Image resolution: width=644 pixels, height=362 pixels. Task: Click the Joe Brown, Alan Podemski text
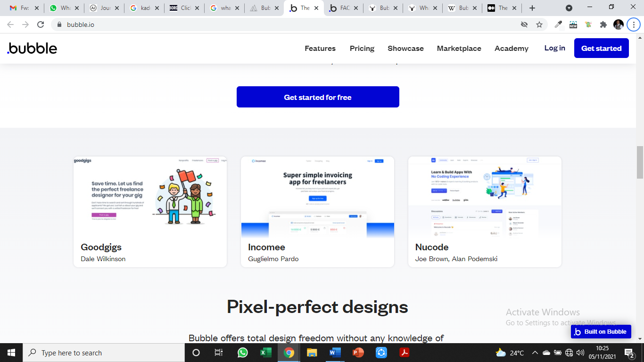[456, 259]
